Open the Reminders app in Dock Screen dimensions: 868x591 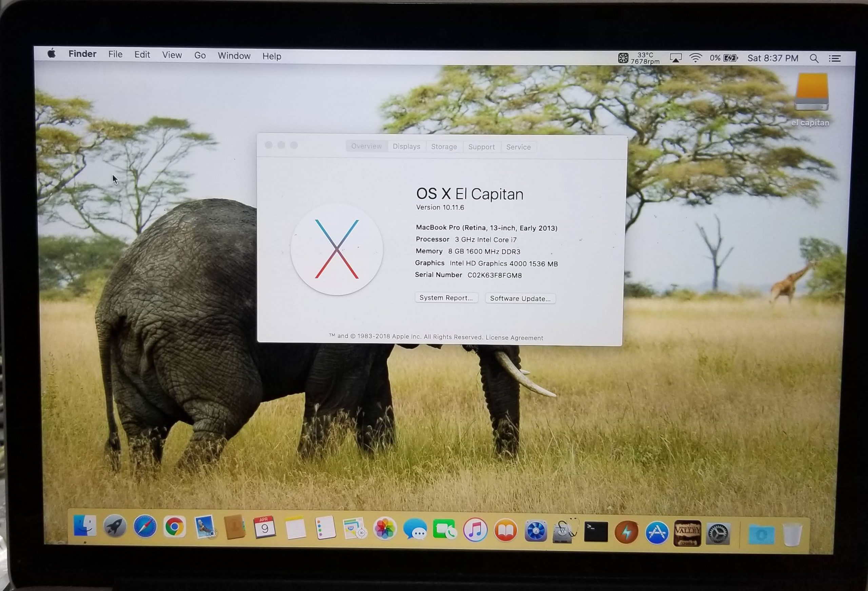[325, 528]
